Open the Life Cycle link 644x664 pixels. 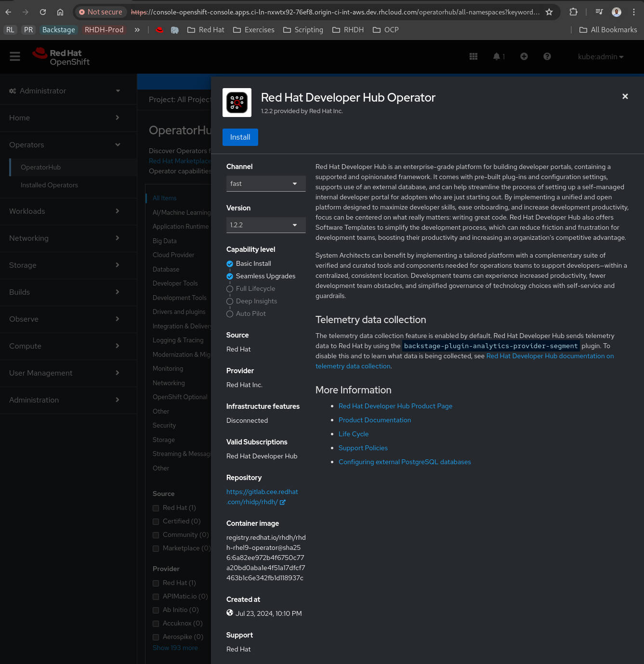(354, 434)
